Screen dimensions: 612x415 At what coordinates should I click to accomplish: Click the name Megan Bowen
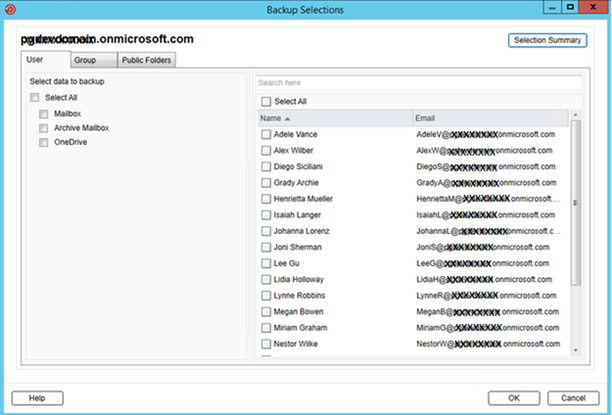(299, 312)
